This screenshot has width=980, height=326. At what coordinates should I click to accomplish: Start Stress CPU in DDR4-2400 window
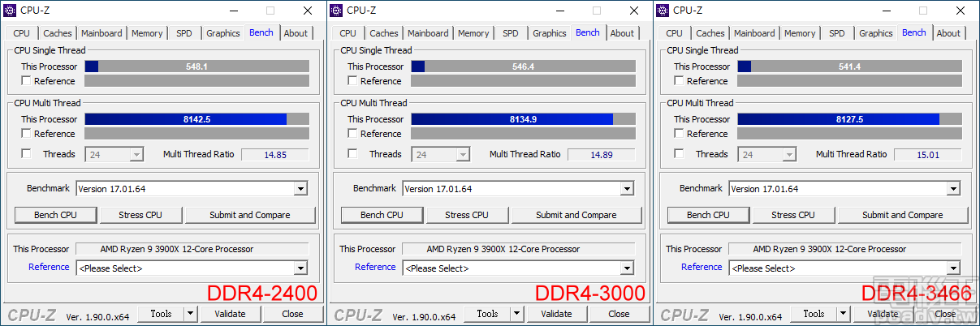click(141, 215)
